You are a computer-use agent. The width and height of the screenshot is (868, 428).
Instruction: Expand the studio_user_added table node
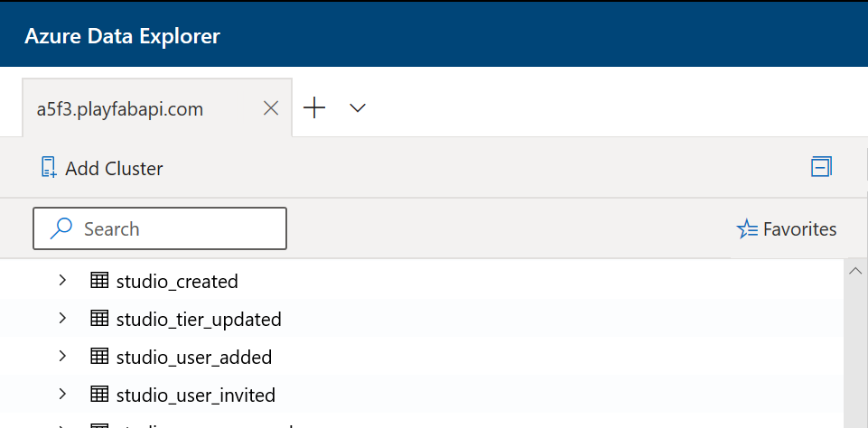[x=62, y=356]
